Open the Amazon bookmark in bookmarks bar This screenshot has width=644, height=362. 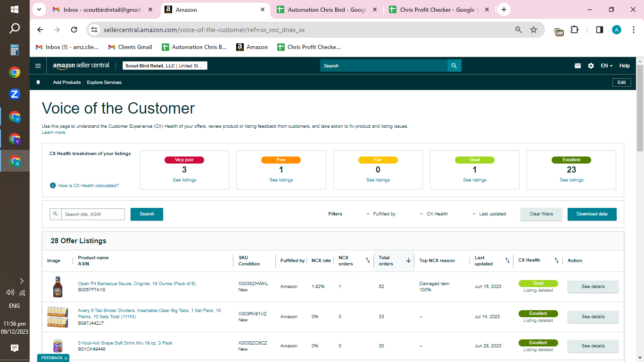point(252,47)
